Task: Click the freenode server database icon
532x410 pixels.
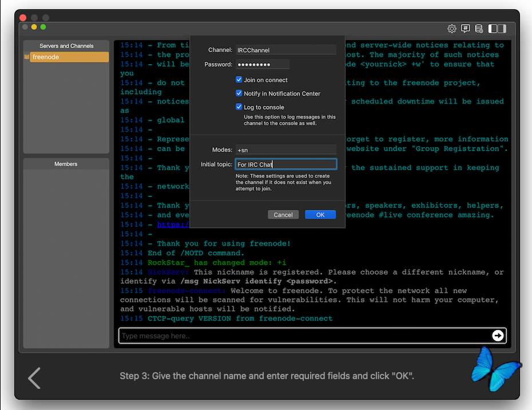Action: [27, 57]
